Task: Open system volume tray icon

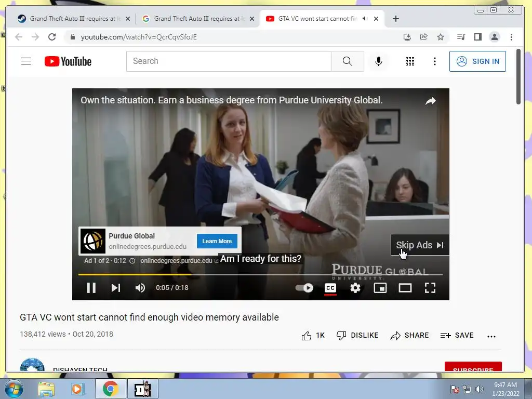Action: 479,389
